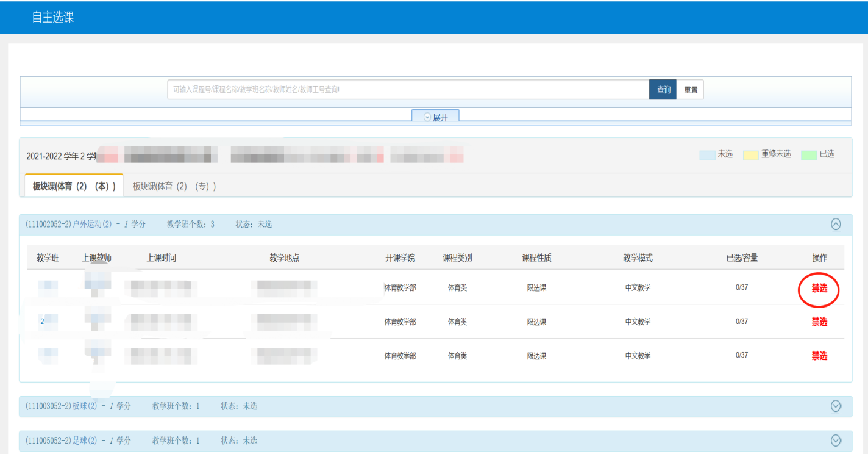Click 禁选 in the third class row

819,356
